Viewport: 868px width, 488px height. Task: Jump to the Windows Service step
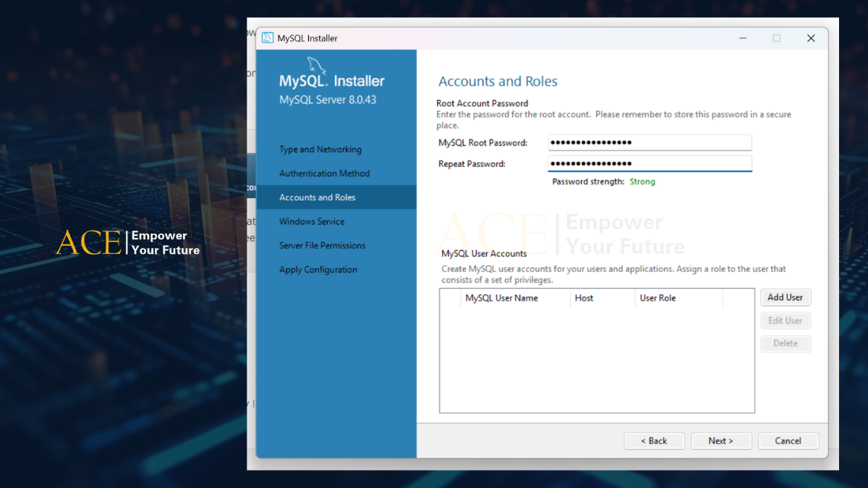[312, 221]
